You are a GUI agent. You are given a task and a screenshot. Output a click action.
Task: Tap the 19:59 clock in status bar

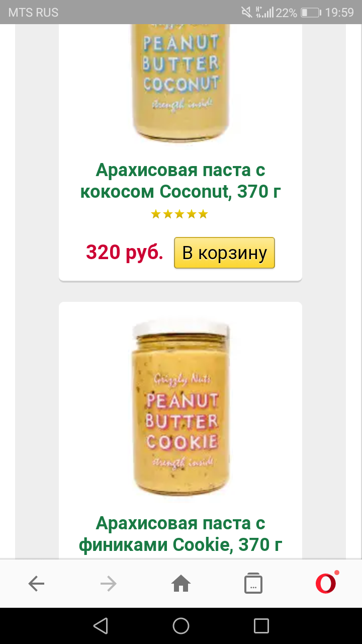(x=339, y=13)
